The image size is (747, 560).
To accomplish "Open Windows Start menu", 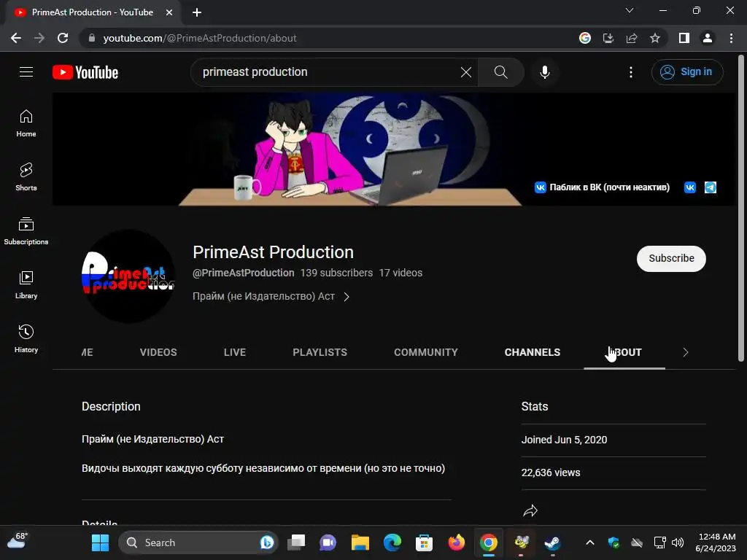I will (x=100, y=542).
